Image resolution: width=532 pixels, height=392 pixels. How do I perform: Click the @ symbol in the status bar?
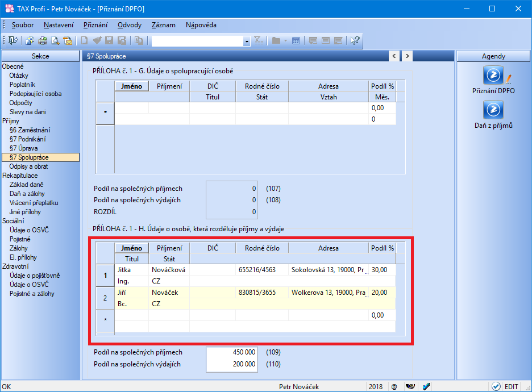(394, 386)
